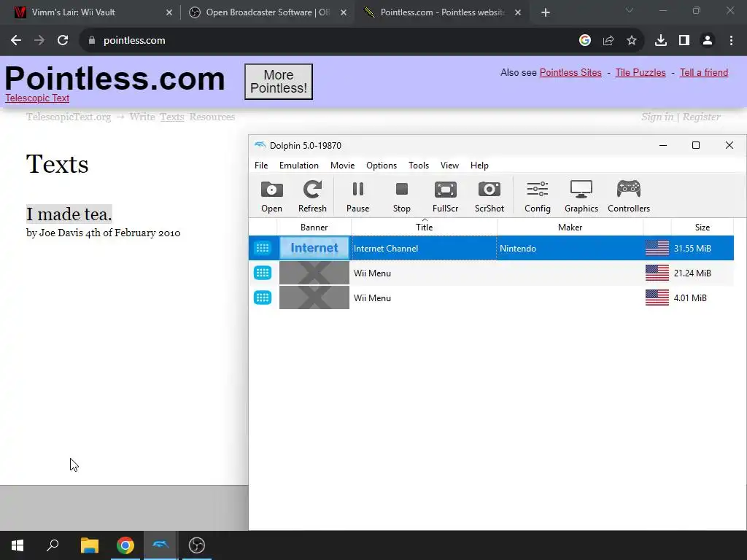Go back in Chrome browser
This screenshot has width=747, height=560.
[16, 41]
